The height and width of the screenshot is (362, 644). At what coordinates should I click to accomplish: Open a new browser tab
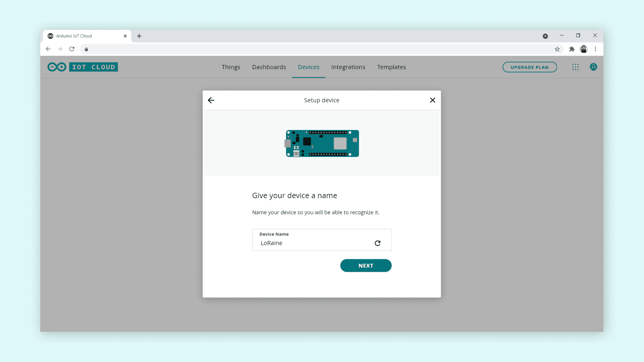coord(139,36)
